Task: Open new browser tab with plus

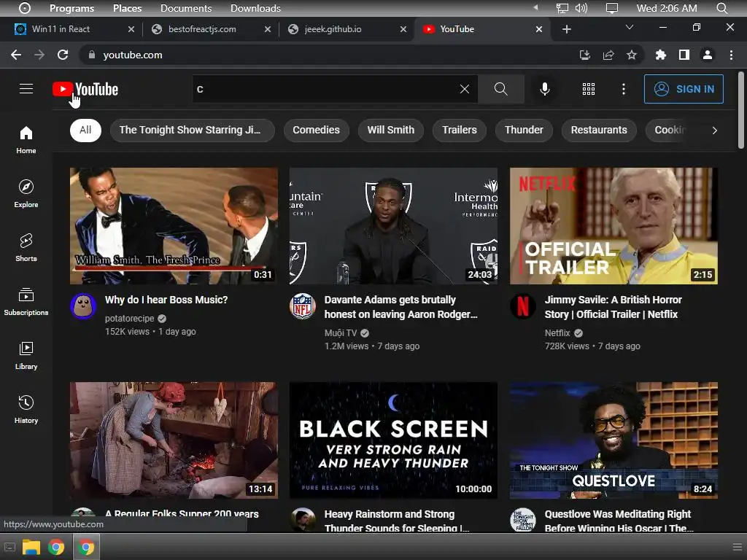Action: (566, 29)
